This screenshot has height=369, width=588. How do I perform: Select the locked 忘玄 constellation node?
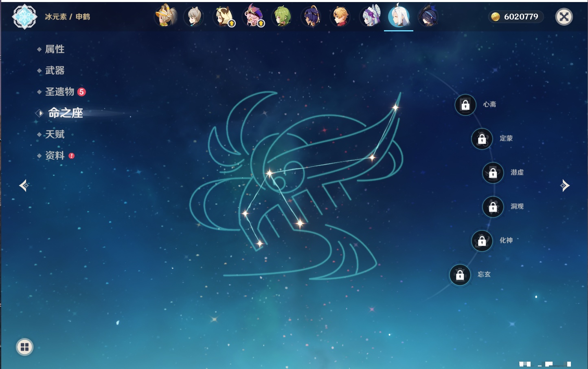click(x=460, y=275)
